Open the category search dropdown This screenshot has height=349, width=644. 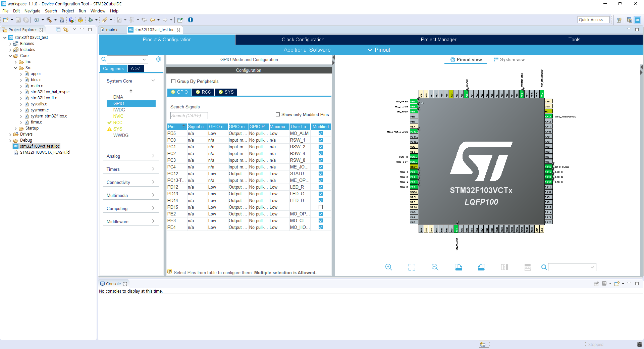click(x=145, y=59)
